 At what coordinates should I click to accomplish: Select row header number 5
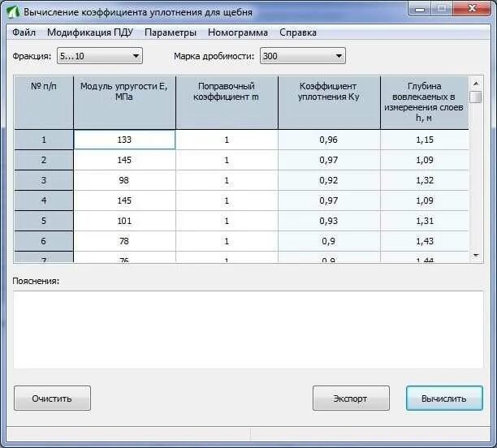pos(44,221)
